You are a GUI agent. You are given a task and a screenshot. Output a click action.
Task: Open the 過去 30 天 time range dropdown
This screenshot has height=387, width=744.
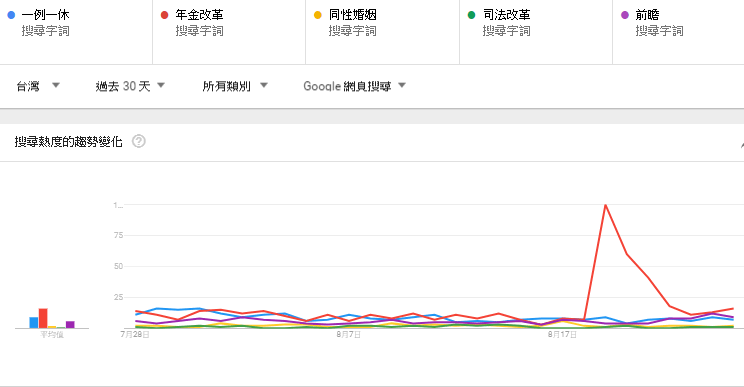point(130,86)
